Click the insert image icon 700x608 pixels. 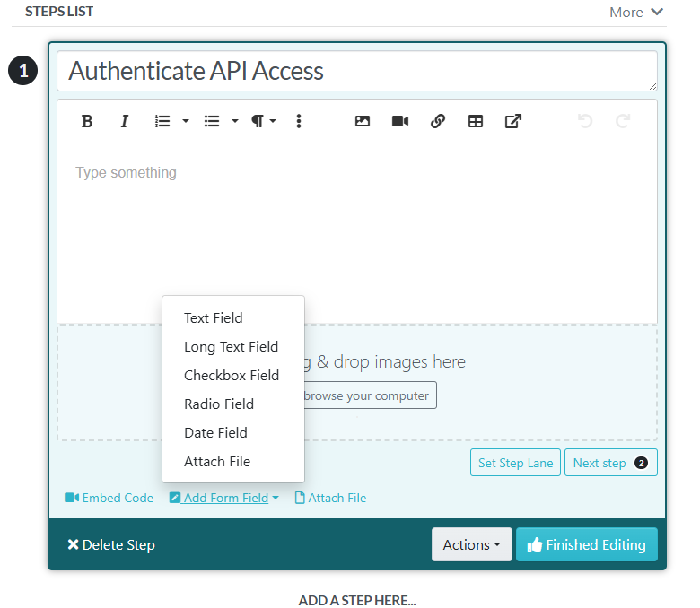tap(363, 121)
